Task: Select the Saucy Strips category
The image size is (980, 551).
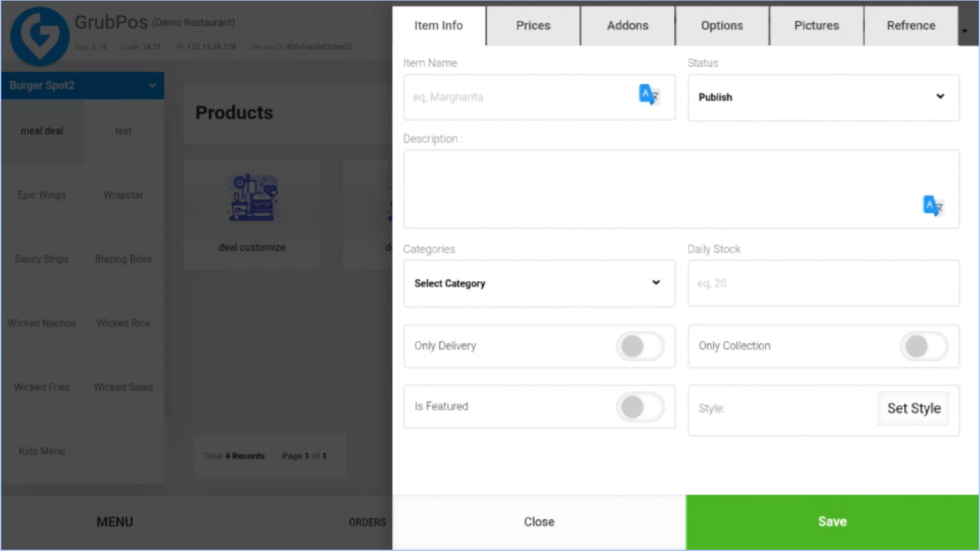Action: click(x=42, y=260)
